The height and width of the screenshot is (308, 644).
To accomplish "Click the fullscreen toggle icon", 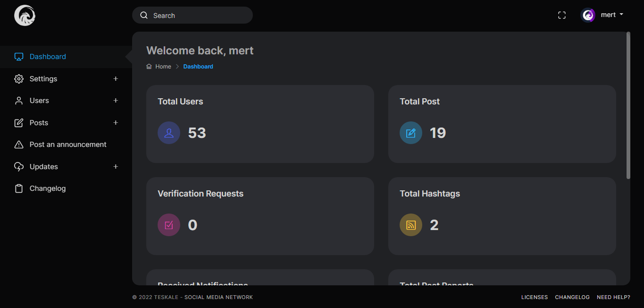I will tap(561, 15).
